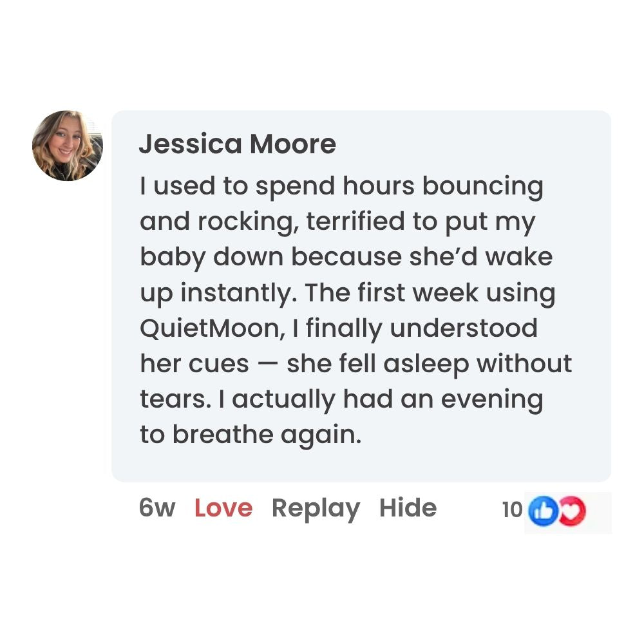Click the red heart reaction icon
Viewport: 644px width, 644px height.
coord(571,511)
